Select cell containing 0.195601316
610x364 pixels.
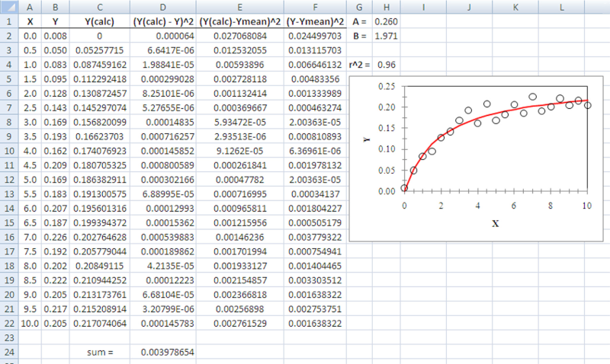tap(100, 208)
